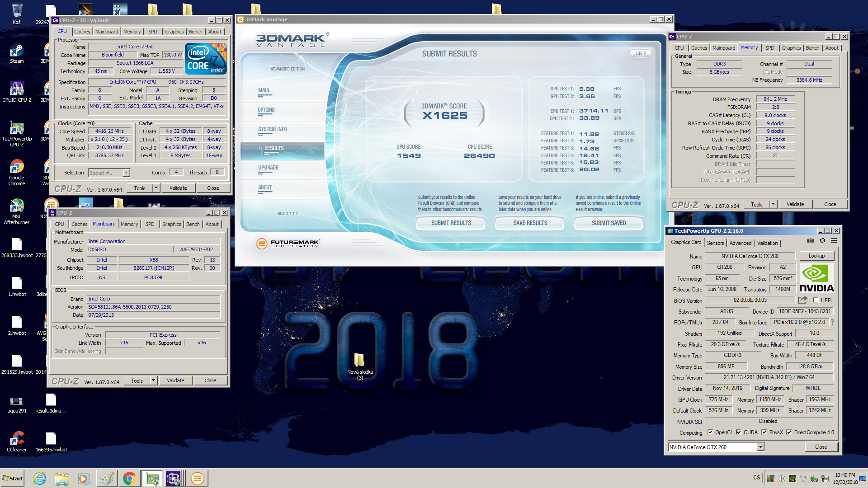
Task: Select the CPUID CPU-Z desktop shortcut
Action: click(x=17, y=92)
